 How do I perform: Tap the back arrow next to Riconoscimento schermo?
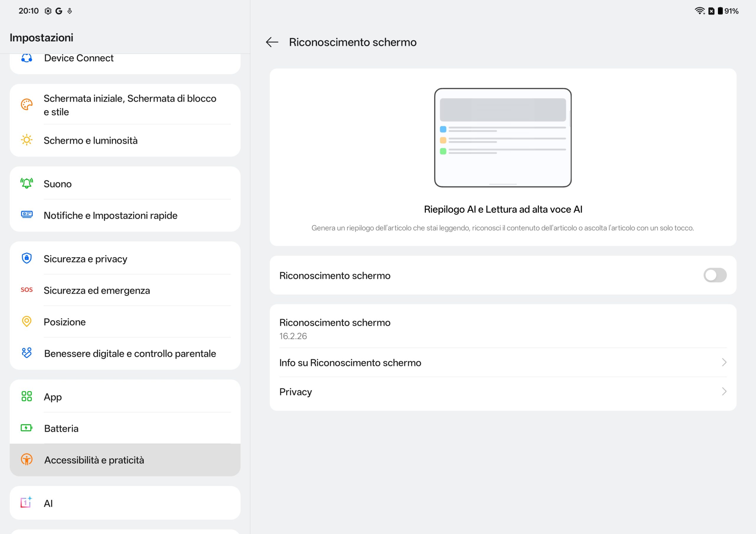tap(272, 42)
